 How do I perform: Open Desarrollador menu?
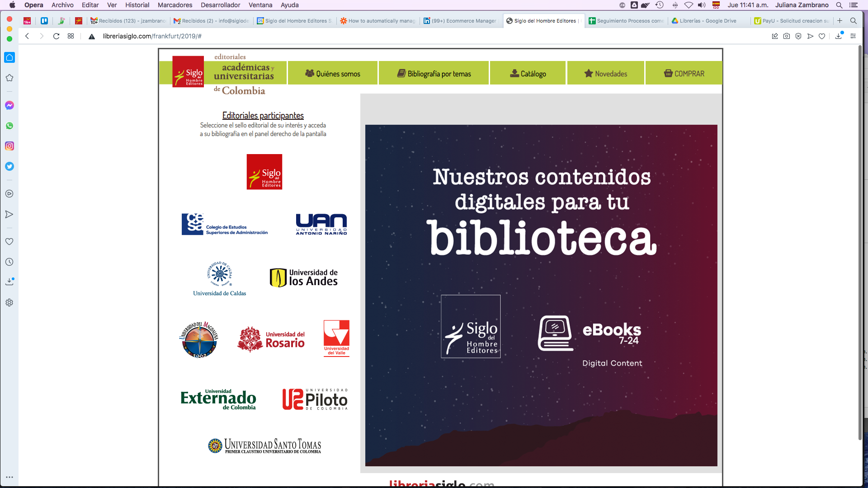(220, 5)
